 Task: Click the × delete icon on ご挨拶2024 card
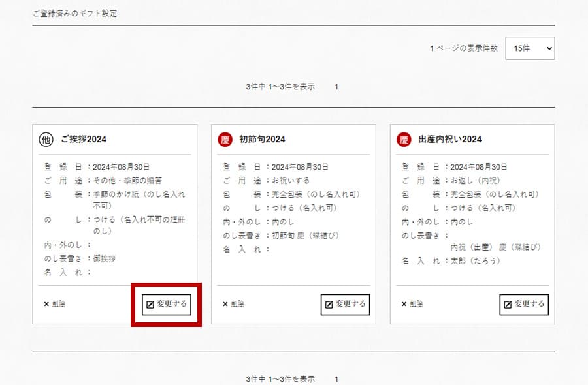[x=46, y=304]
